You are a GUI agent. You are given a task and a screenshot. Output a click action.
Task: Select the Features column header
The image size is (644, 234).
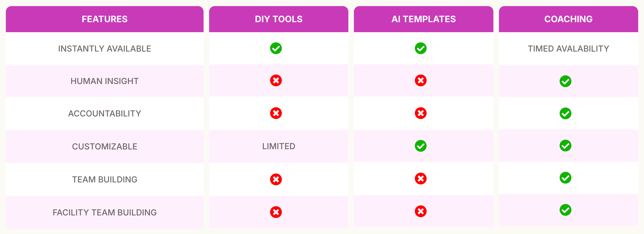(x=105, y=19)
